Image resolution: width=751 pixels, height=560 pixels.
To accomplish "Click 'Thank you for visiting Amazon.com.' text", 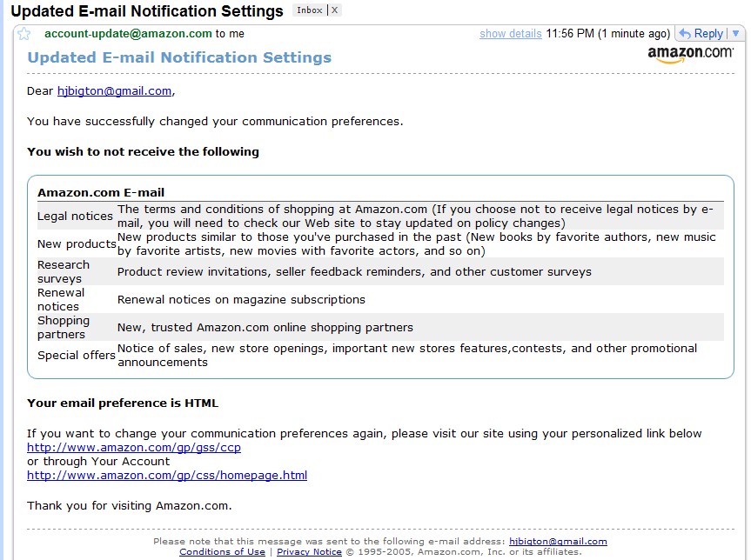I will point(130,506).
